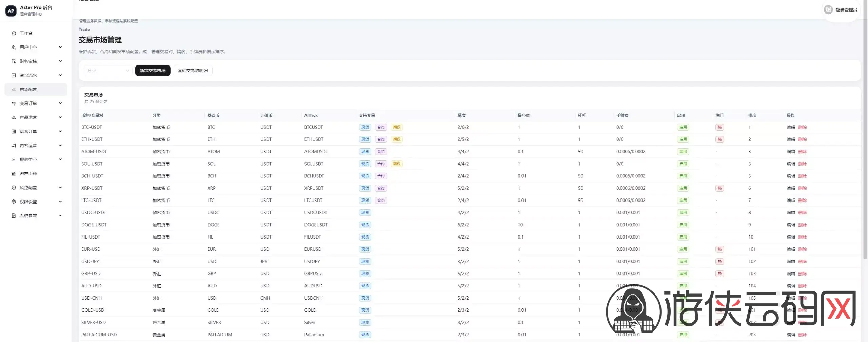Expand the 交易订单 menu chevron

click(60, 103)
